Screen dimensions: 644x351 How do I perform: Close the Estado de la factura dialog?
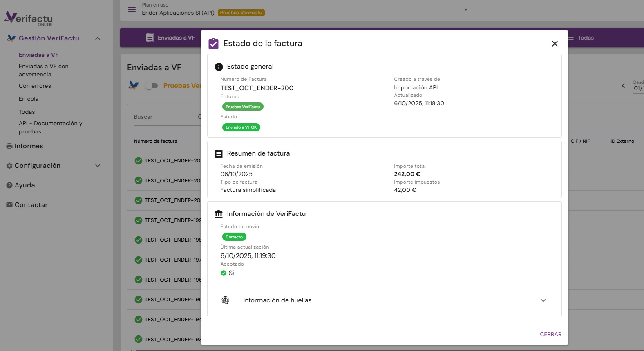tap(555, 44)
